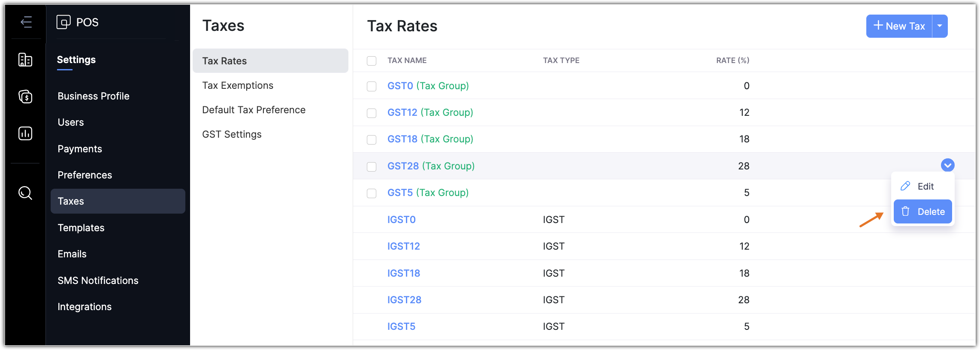The height and width of the screenshot is (350, 980).
Task: Open the IGST12 tax link
Action: 403,246
